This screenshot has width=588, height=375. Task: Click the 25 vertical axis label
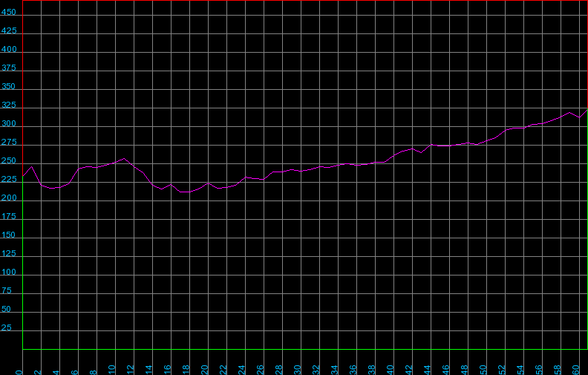[7, 327]
